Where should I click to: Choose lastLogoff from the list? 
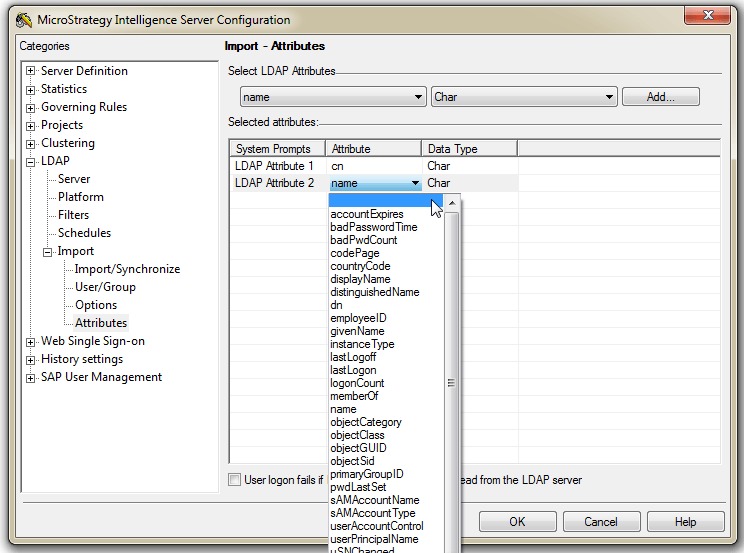click(x=353, y=357)
